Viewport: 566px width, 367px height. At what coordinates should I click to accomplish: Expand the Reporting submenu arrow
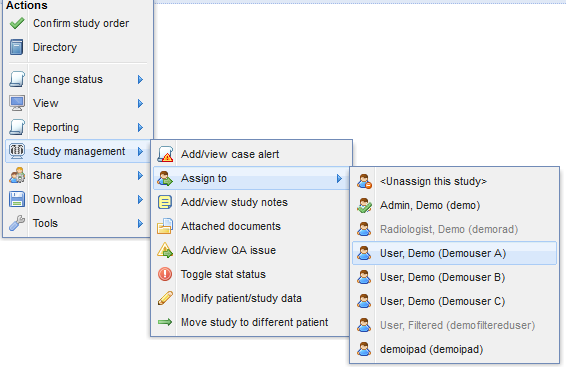click(x=140, y=127)
